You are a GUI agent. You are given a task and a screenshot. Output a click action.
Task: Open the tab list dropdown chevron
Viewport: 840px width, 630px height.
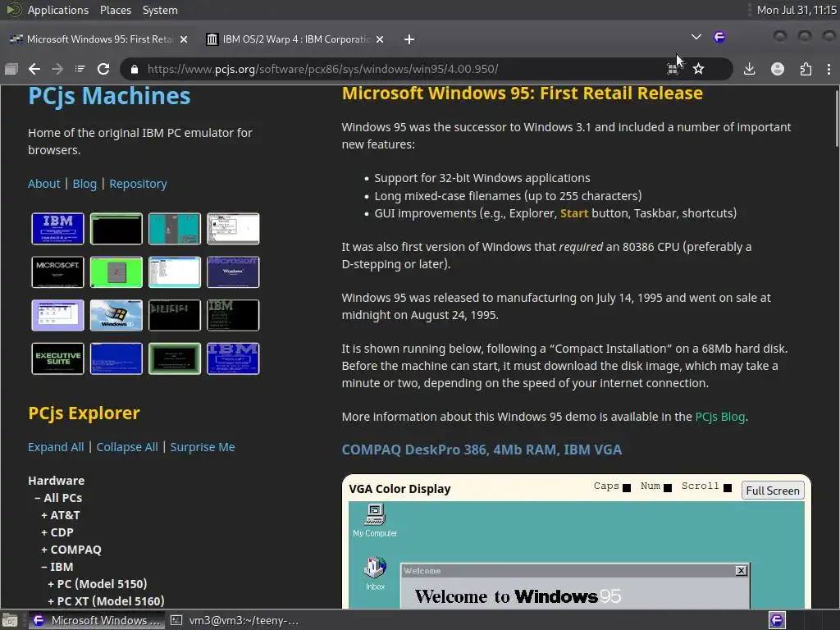pos(696,37)
